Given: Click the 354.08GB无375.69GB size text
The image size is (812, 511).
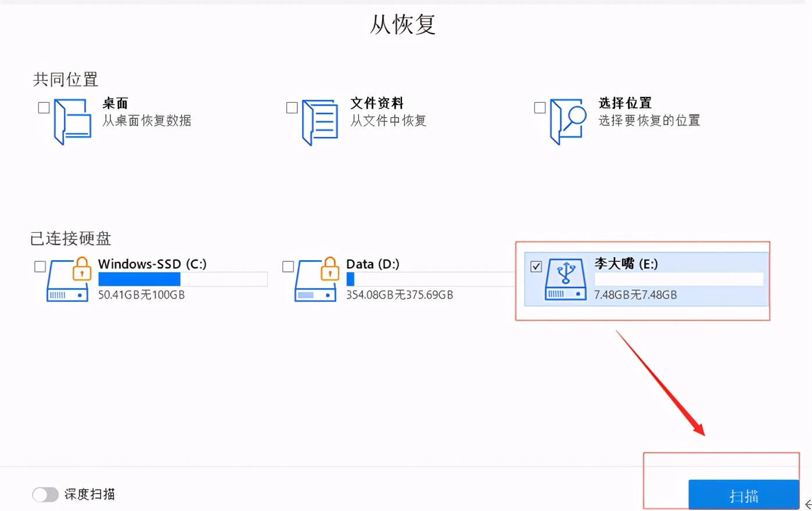Looking at the screenshot, I should click(x=400, y=295).
